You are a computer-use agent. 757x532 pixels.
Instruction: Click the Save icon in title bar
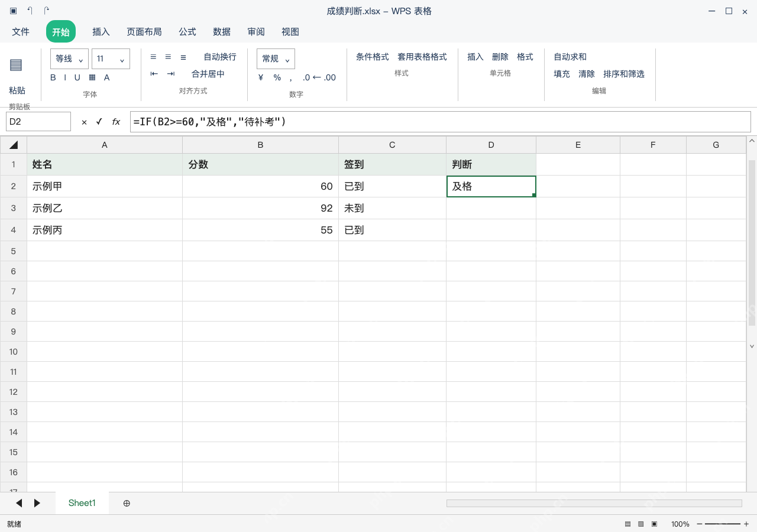pos(13,11)
